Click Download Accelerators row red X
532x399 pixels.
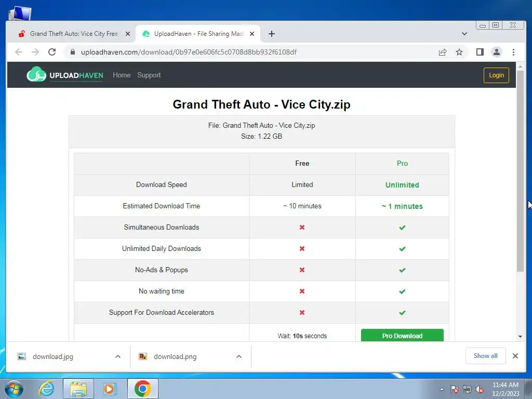tap(302, 312)
